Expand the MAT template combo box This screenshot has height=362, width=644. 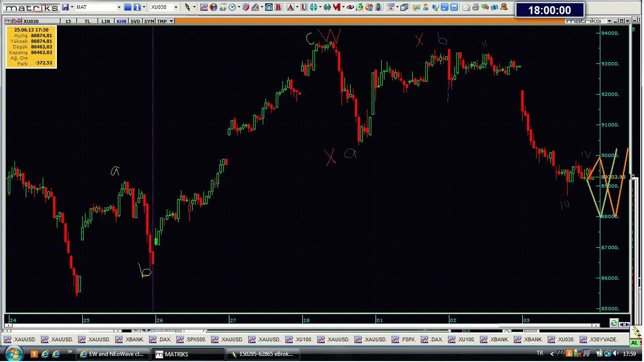(x=118, y=7)
